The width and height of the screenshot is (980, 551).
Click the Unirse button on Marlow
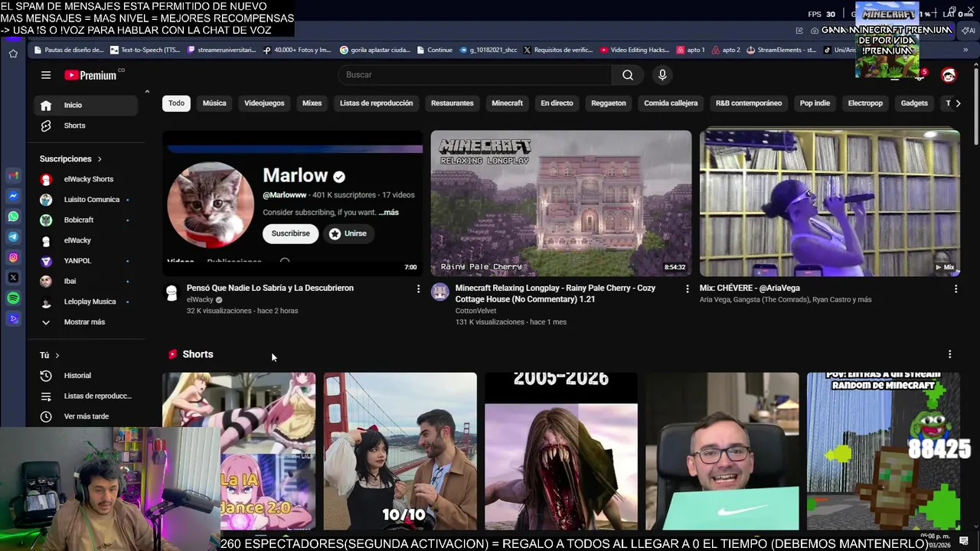[348, 233]
